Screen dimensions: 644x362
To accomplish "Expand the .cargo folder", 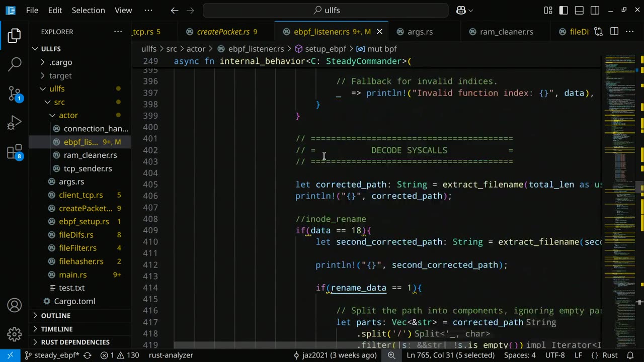I will (x=80, y=62).
